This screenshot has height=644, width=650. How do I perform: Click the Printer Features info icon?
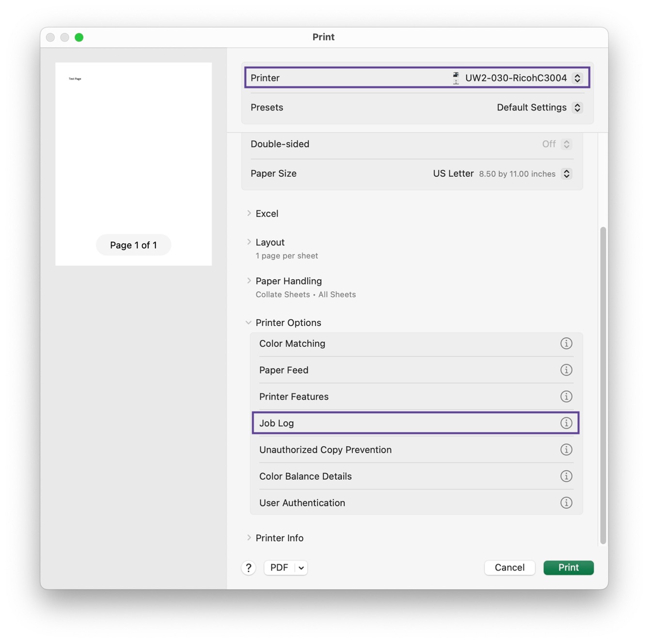(x=566, y=396)
